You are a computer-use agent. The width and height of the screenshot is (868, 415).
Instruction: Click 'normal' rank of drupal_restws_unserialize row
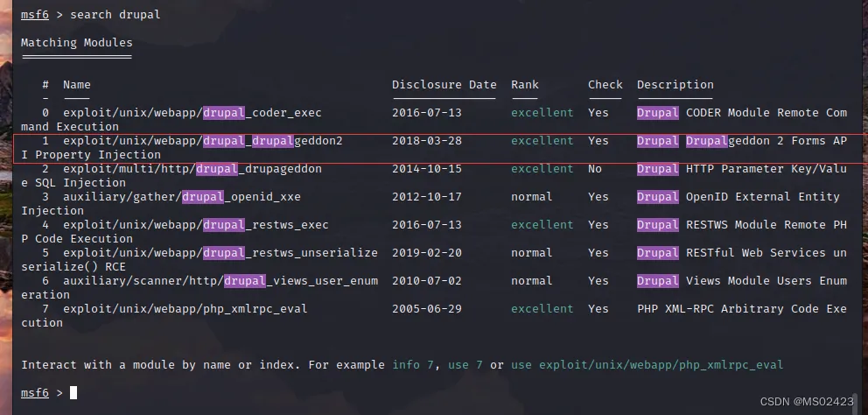pos(531,253)
